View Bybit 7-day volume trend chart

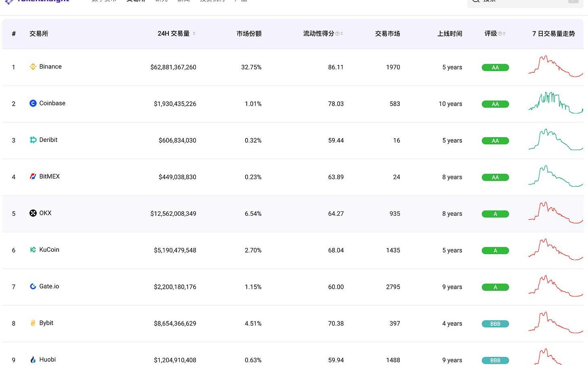tap(556, 322)
